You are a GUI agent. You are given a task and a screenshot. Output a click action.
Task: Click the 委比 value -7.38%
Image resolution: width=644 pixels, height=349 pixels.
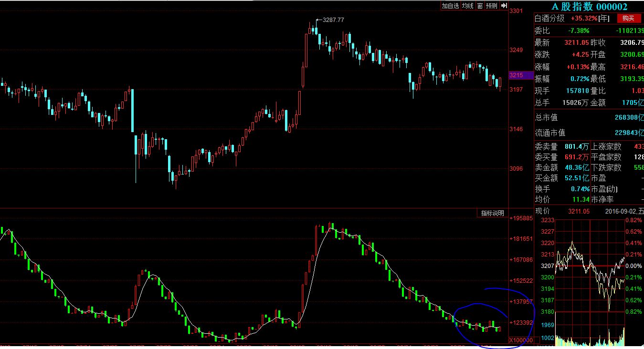coord(579,31)
